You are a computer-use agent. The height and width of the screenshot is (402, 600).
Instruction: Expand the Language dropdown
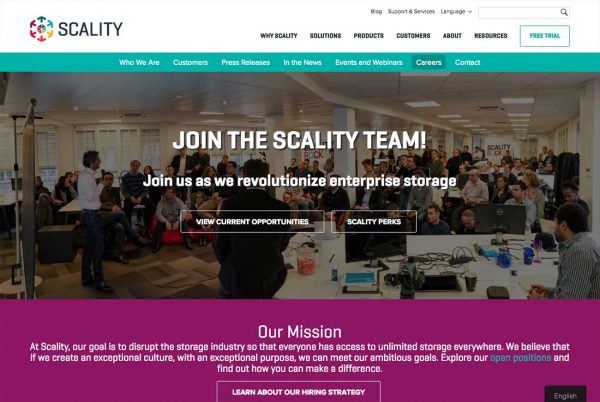point(456,11)
